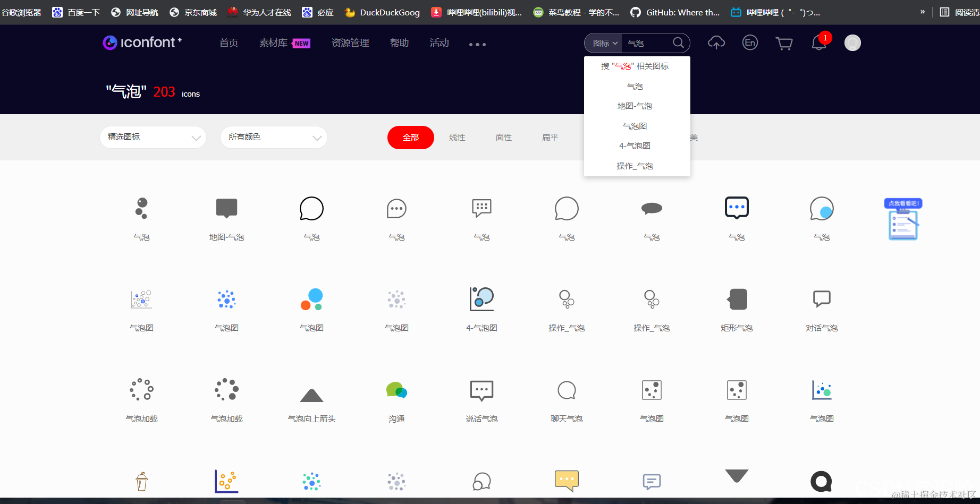Viewport: 980px width, 504px height.
Task: Switch filter to 线性 style
Action: pos(457,137)
